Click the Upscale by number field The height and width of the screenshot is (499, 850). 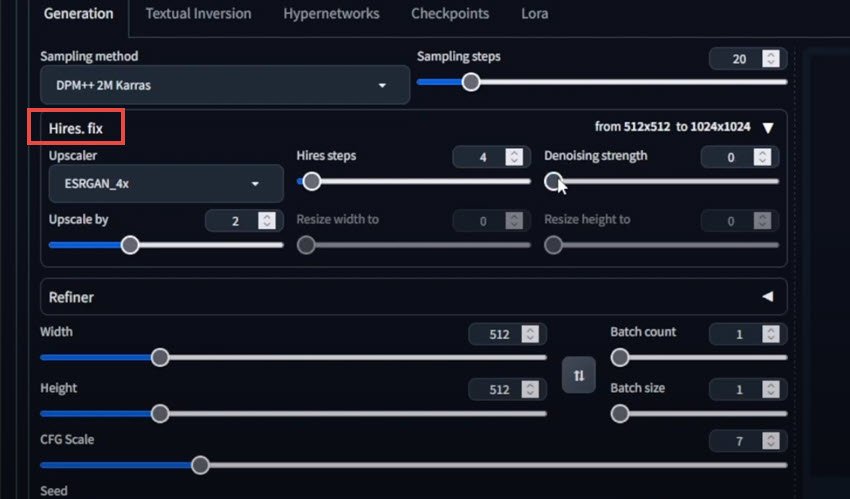(244, 221)
